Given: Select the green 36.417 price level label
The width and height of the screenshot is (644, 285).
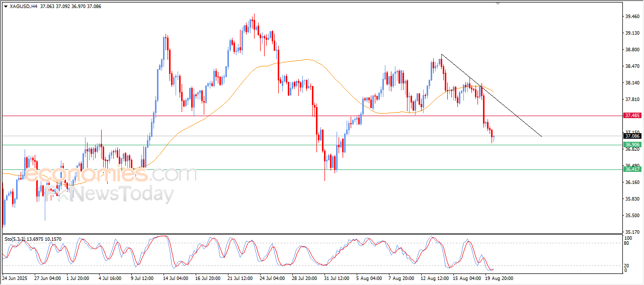Looking at the screenshot, I should [x=632, y=169].
